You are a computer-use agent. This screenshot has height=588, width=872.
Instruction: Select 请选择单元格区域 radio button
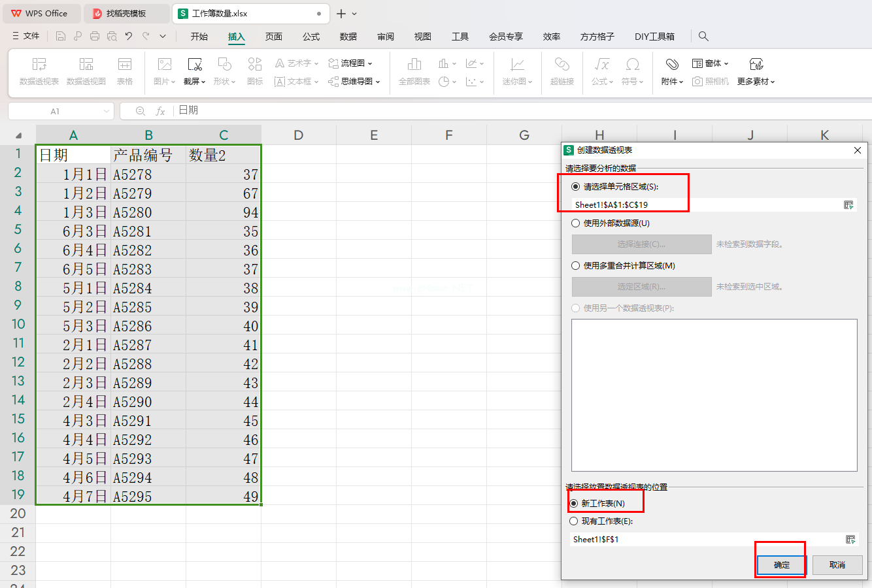point(576,187)
